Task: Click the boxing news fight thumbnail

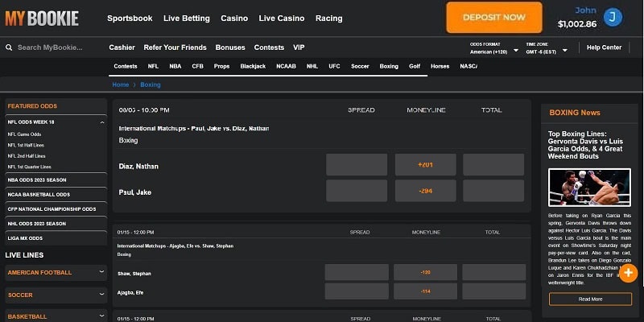Action: (x=589, y=188)
